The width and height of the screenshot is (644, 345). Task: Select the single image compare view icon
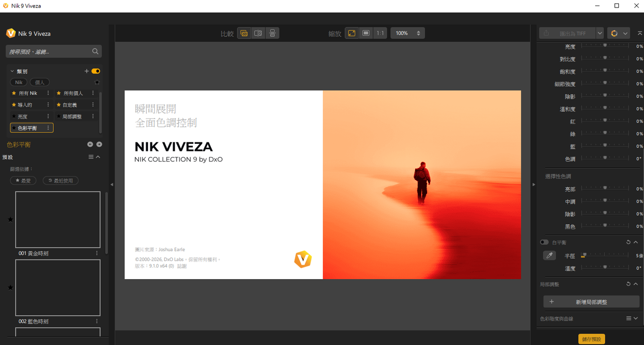click(x=244, y=33)
